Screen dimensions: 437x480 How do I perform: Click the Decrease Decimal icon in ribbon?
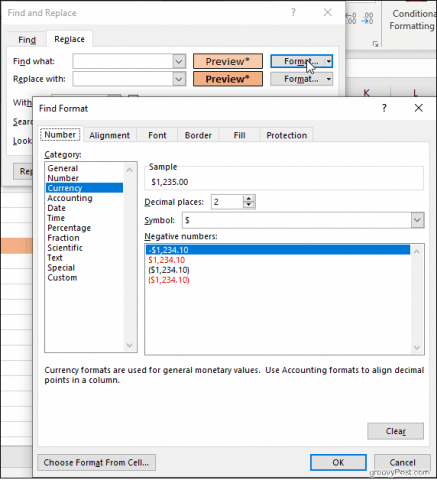tap(368, 18)
